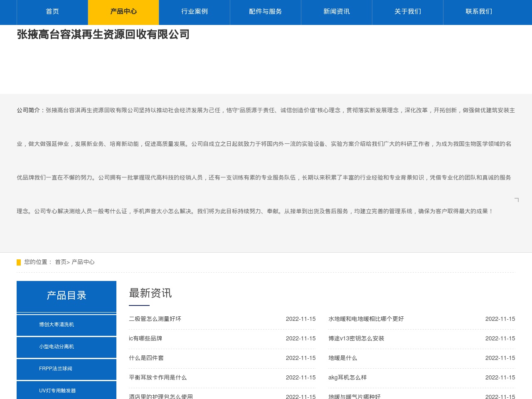Screen dimensions: 532x399
Task: Open article 水地暖和电地暖相比哪个更好
Action: (x=366, y=319)
